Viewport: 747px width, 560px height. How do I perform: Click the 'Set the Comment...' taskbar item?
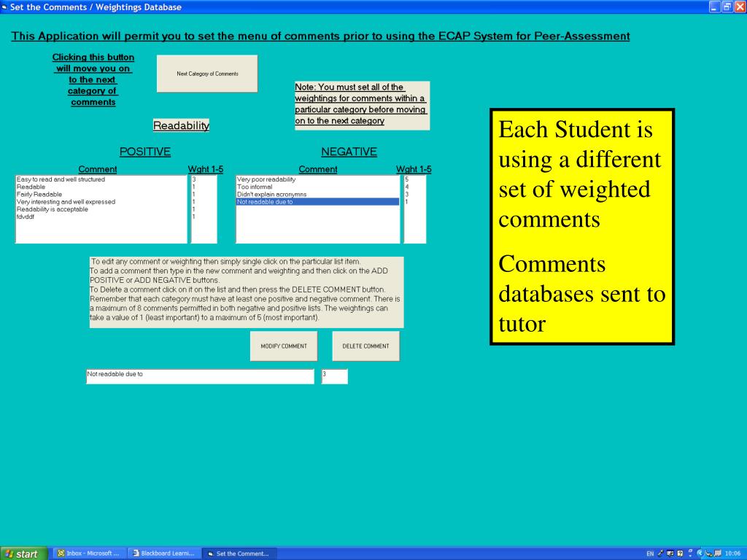coord(239,553)
